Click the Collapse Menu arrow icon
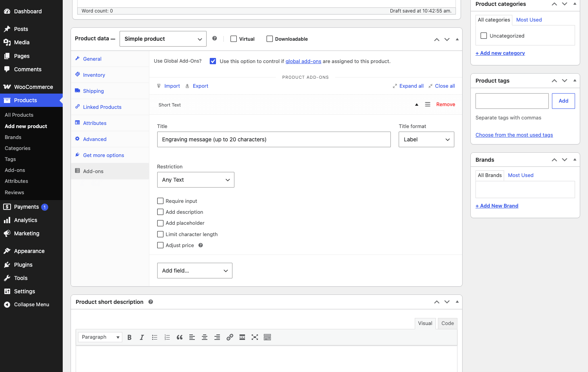The image size is (588, 372). (7, 305)
